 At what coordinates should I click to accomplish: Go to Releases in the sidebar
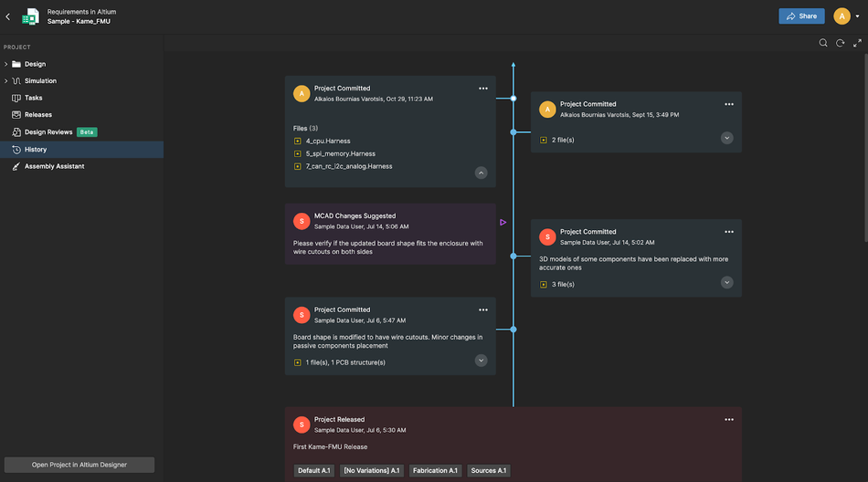point(37,115)
